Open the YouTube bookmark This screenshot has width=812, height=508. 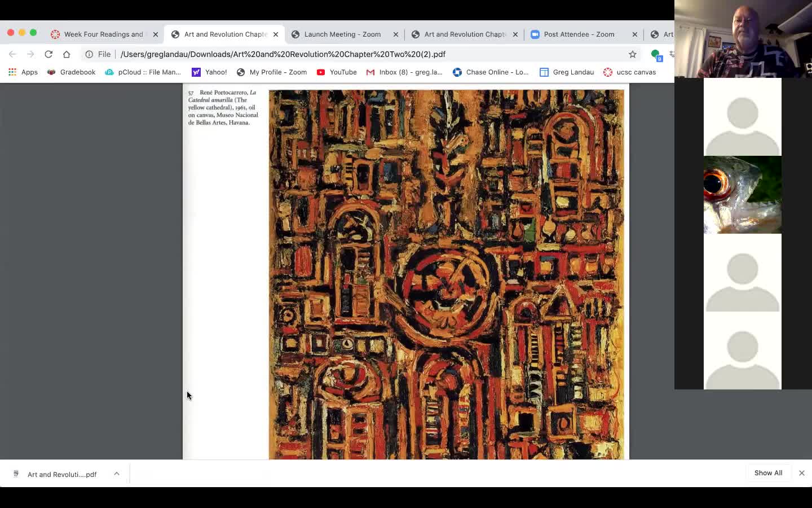coord(337,72)
